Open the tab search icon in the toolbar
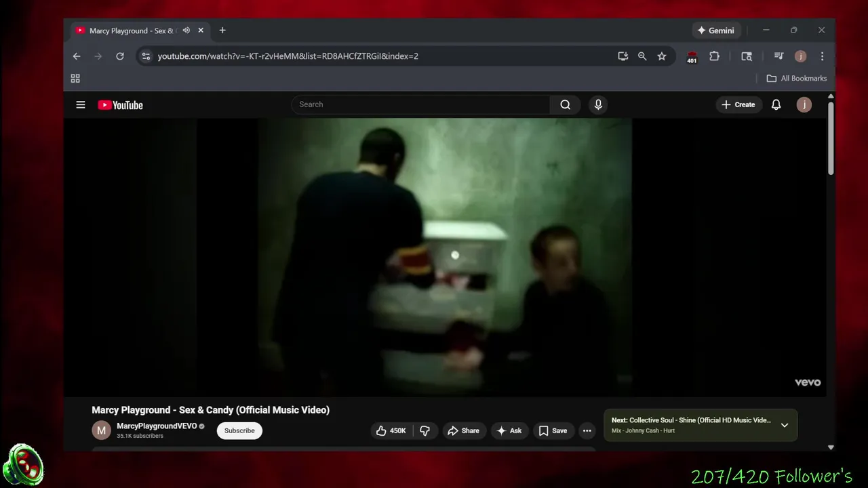 pos(747,56)
